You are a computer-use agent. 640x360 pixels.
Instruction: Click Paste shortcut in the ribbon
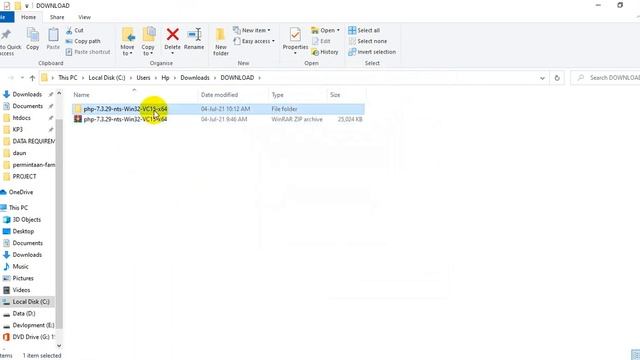click(88, 52)
